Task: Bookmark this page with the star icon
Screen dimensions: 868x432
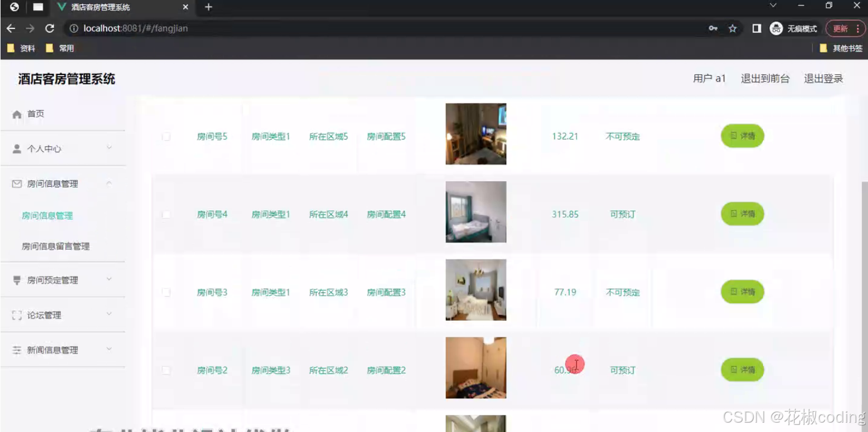Action: click(732, 28)
